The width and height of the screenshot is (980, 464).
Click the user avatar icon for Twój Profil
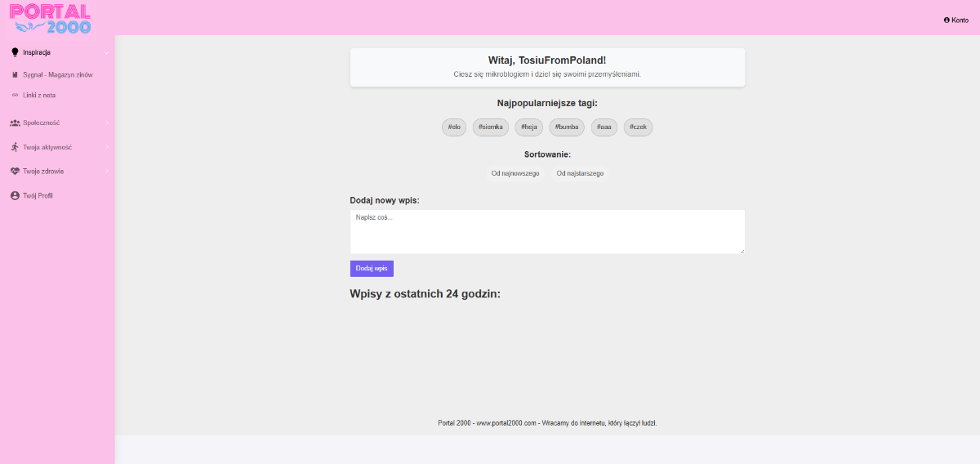[15, 196]
